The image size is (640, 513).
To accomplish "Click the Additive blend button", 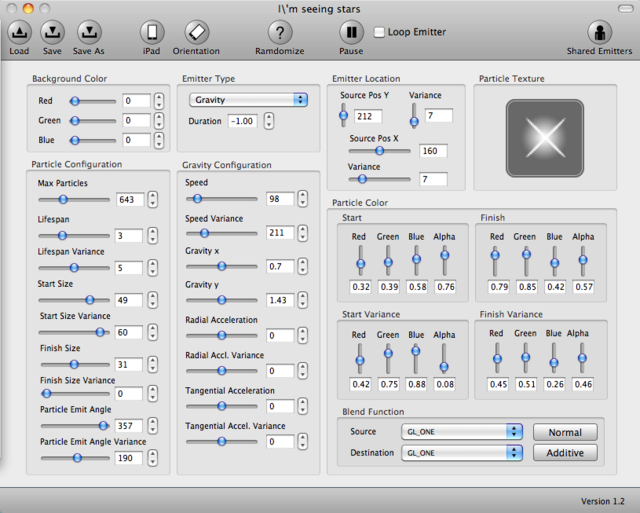I will coord(565,453).
